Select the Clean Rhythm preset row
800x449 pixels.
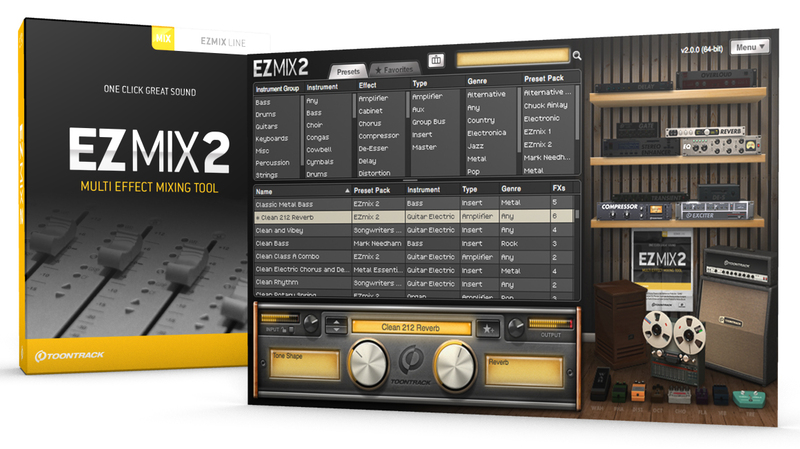click(414, 283)
